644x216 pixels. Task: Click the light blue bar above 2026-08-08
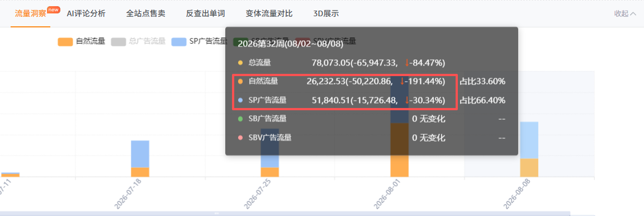[x=529, y=140]
